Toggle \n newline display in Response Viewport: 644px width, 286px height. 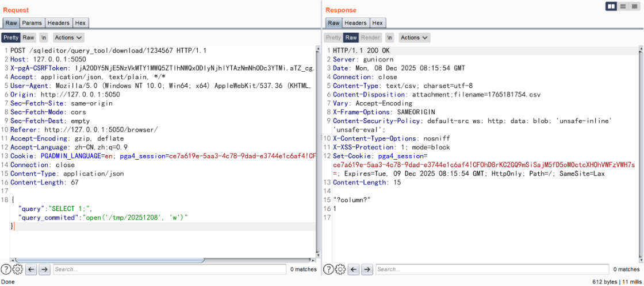pyautogui.click(x=389, y=37)
